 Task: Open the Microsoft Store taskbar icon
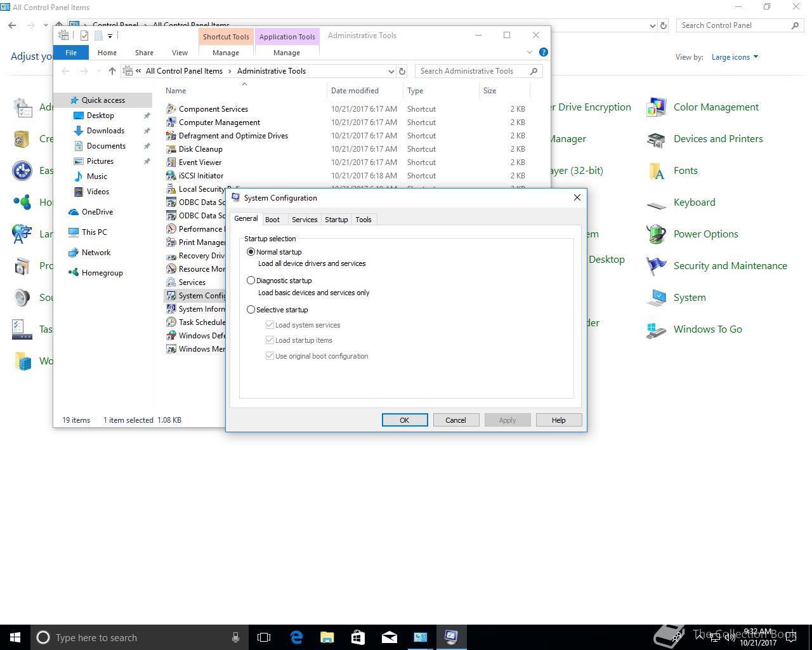coord(358,637)
